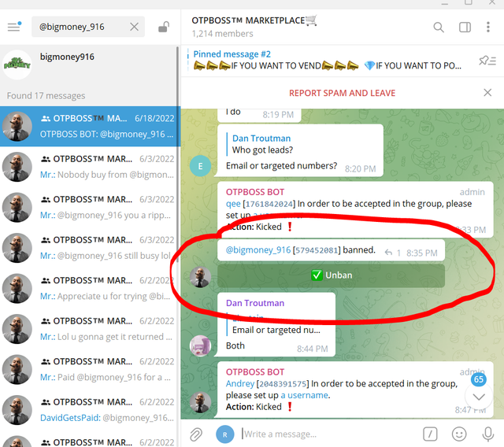Dismiss the Report Spam and Leave bar
This screenshot has width=504, height=447.
(487, 93)
